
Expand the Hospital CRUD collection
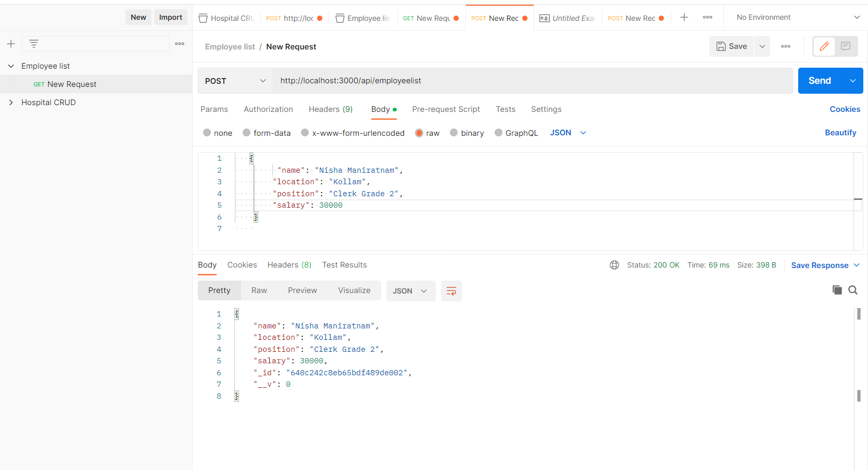[11, 102]
